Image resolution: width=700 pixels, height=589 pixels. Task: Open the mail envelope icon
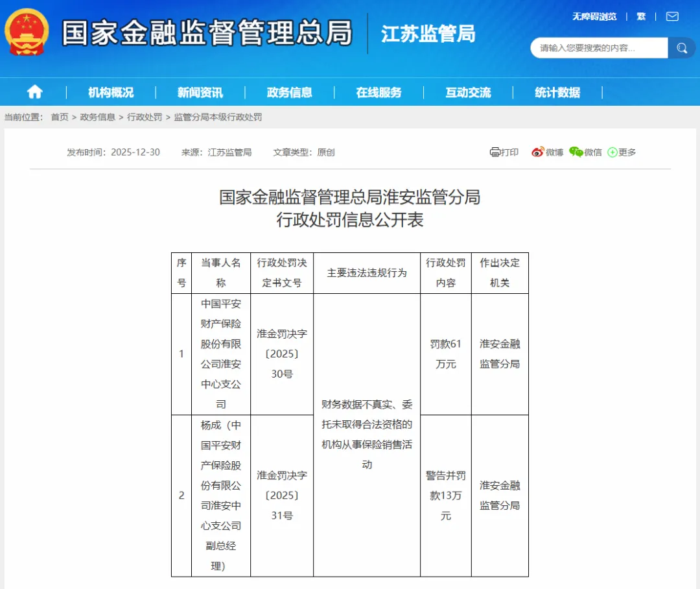672,16
